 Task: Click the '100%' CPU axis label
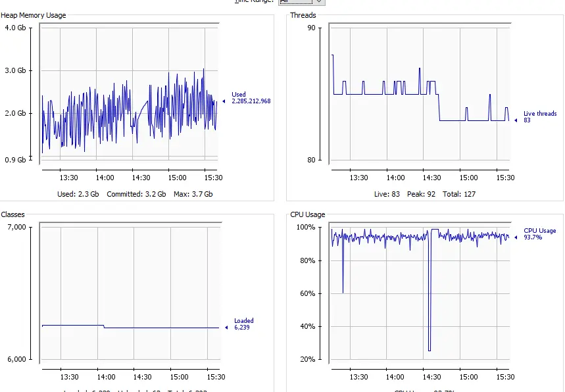click(x=306, y=227)
